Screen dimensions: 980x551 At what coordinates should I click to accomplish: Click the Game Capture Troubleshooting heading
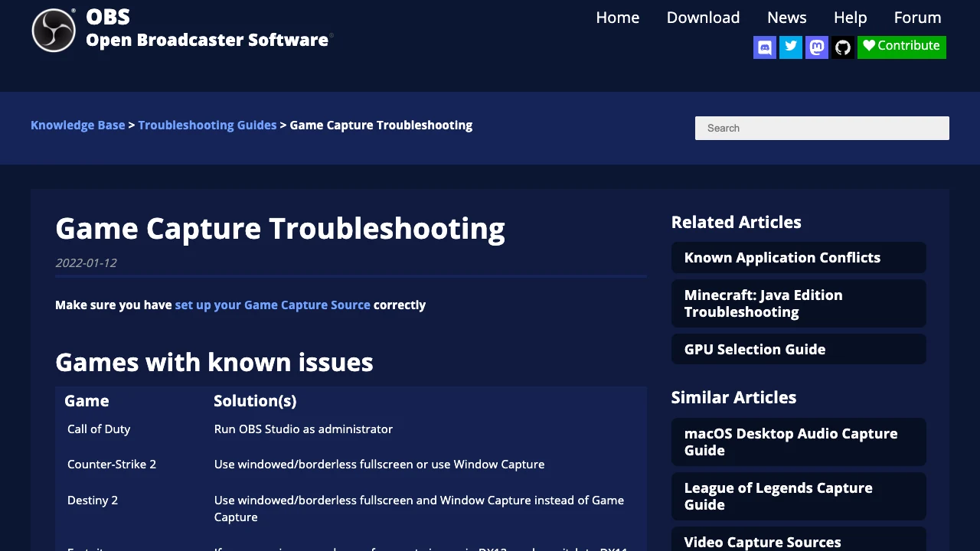pyautogui.click(x=280, y=228)
